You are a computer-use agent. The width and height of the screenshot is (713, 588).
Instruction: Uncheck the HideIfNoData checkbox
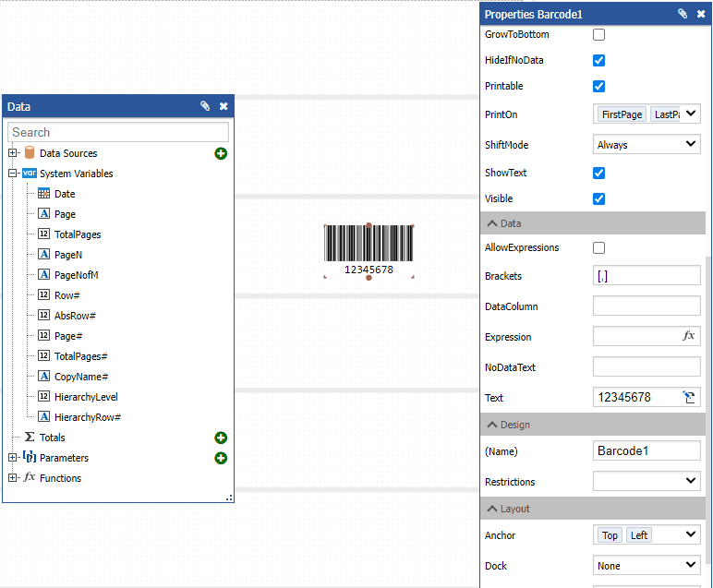(x=598, y=60)
